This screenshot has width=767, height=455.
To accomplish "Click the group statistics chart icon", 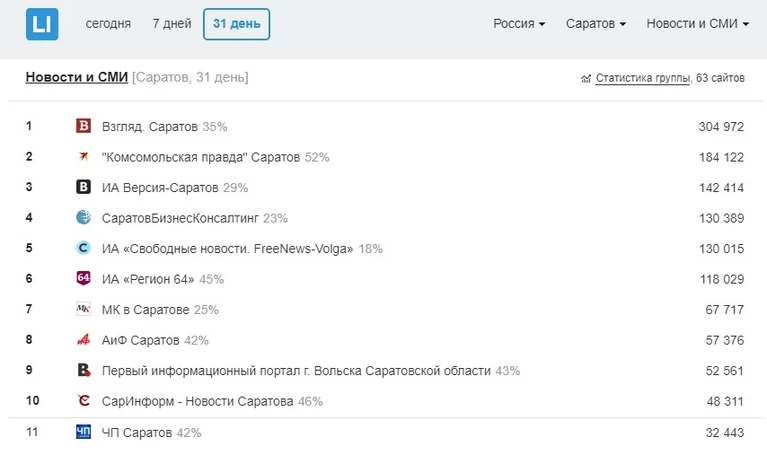I will 586,78.
